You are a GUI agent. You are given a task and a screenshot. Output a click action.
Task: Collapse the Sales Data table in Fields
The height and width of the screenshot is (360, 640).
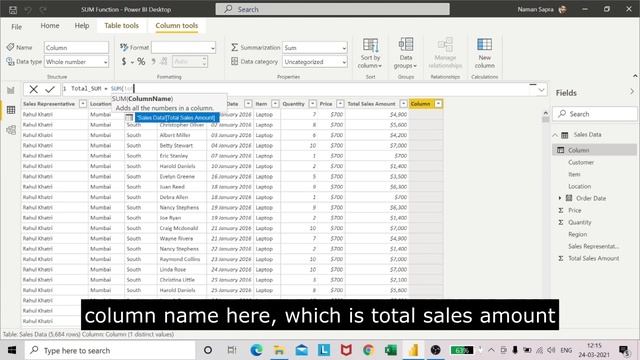coord(555,135)
